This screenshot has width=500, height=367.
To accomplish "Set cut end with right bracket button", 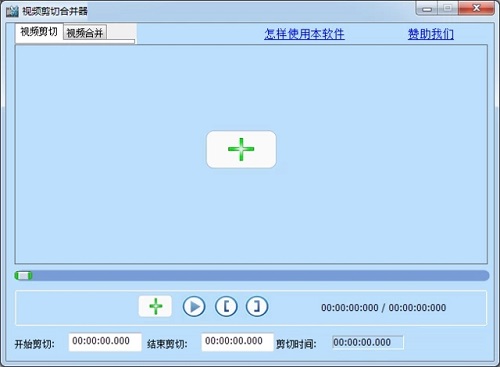I will [257, 306].
